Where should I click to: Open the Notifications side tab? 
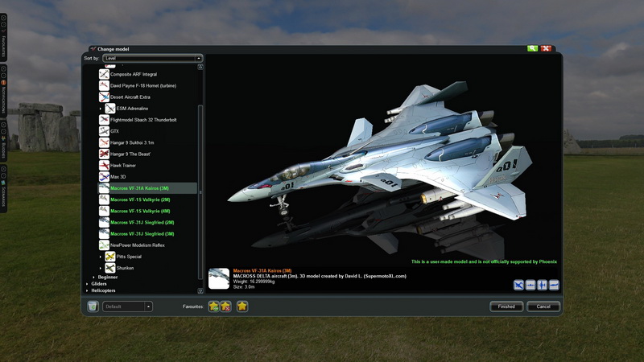(3, 92)
